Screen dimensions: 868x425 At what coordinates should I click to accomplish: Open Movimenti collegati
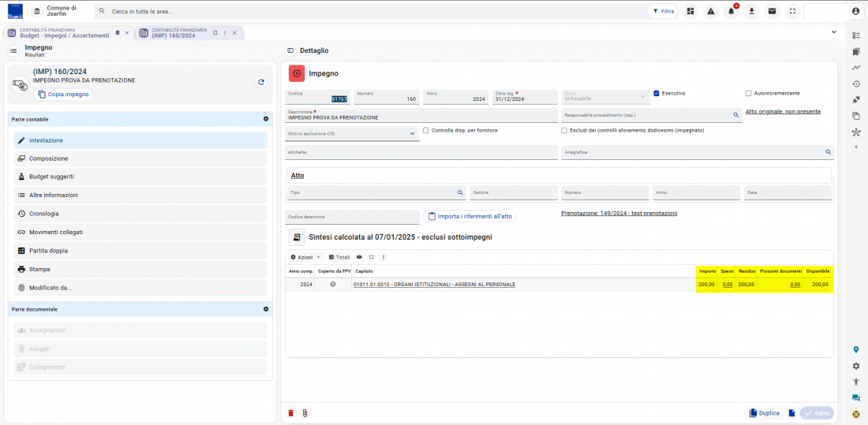coord(140,233)
